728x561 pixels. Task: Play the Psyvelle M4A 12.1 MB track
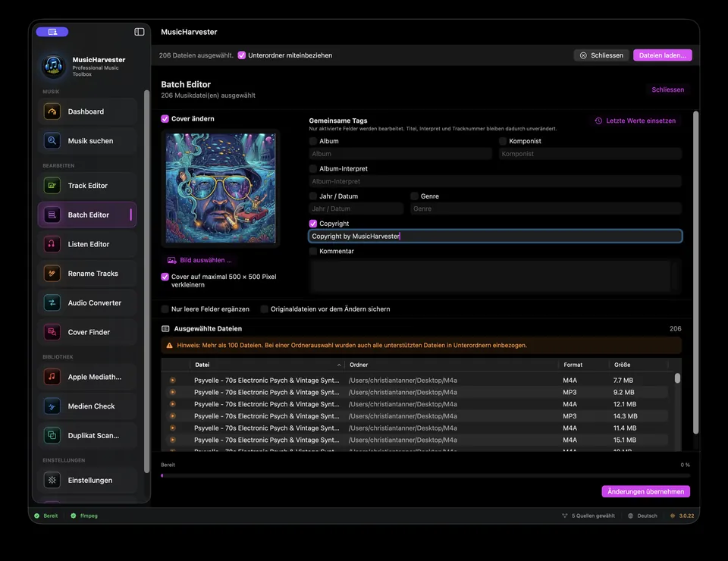(173, 404)
